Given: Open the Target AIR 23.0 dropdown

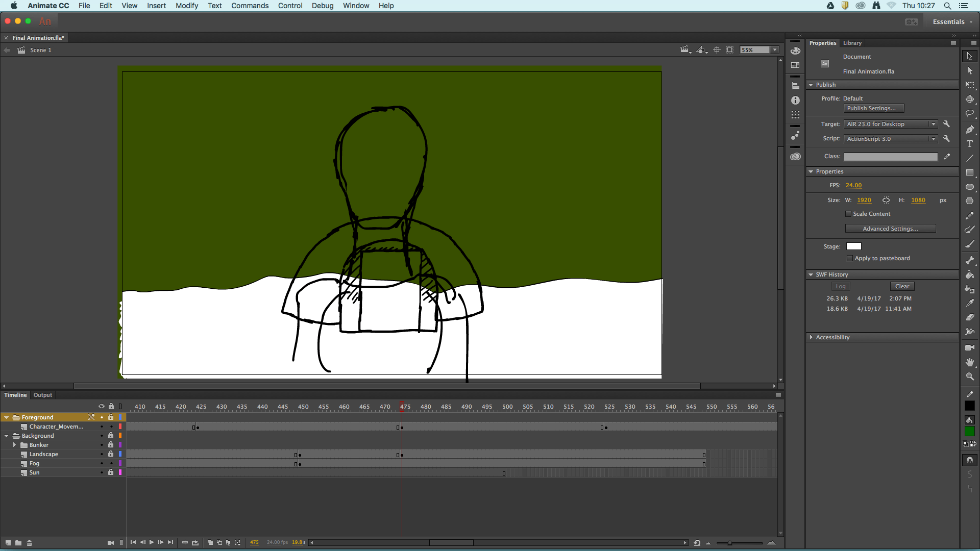Looking at the screenshot, I should point(891,124).
